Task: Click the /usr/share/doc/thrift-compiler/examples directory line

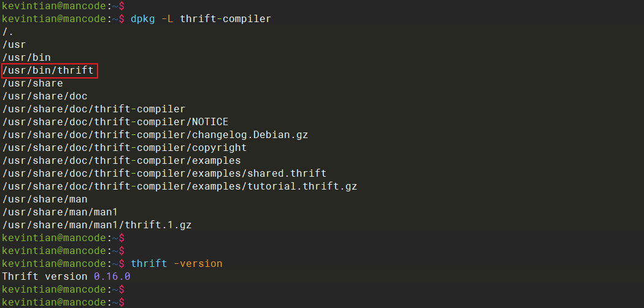Action: [x=121, y=160]
